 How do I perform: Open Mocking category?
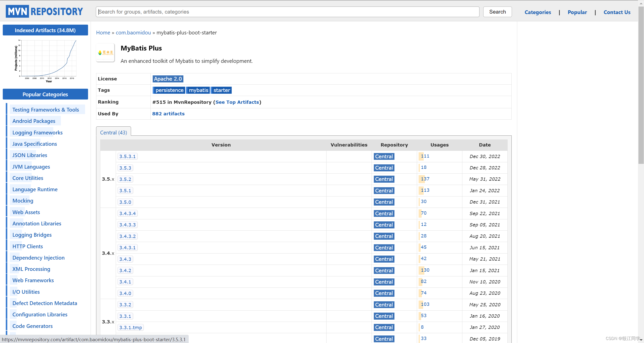pyautogui.click(x=23, y=201)
